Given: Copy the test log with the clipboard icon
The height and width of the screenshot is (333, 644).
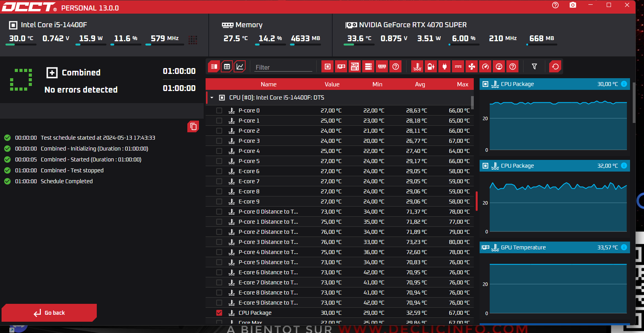Looking at the screenshot, I should [x=193, y=126].
